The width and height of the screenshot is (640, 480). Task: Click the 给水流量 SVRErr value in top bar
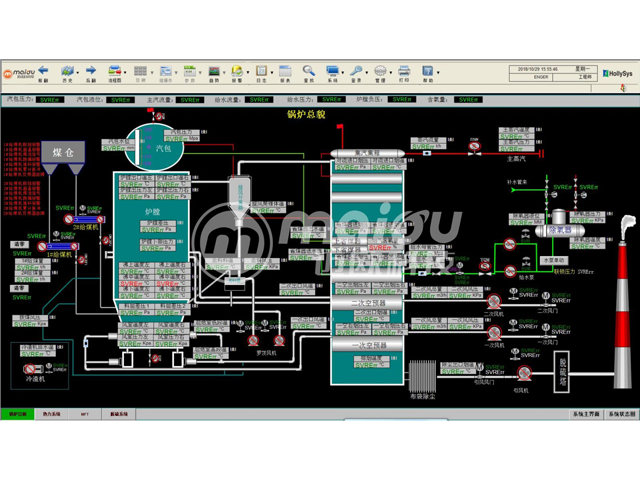coord(259,100)
